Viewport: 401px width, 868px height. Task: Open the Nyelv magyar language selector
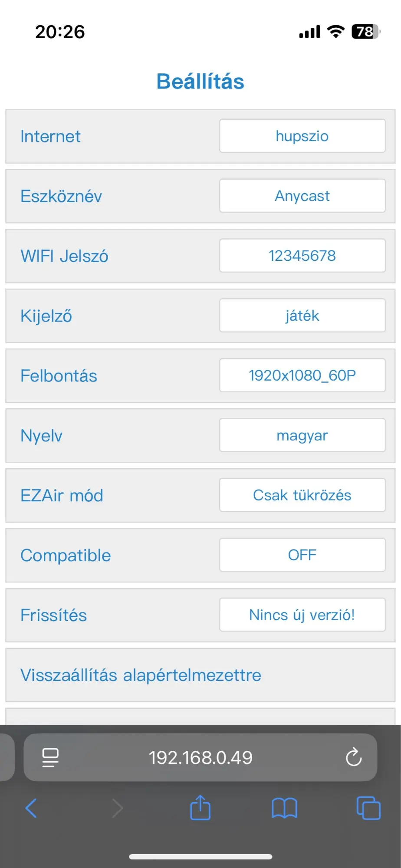point(302,435)
